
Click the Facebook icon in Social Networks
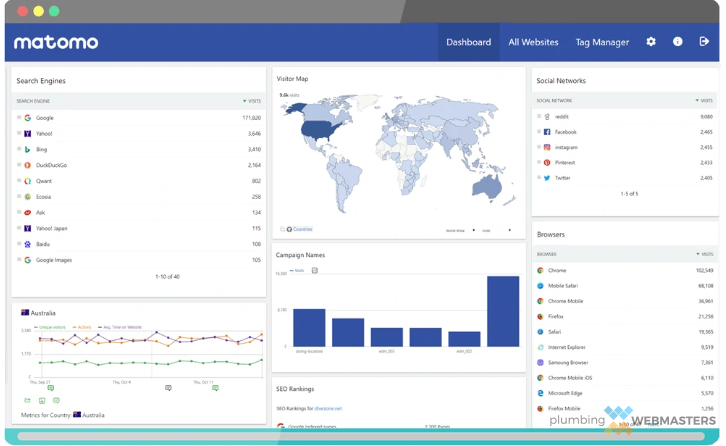pos(547,132)
